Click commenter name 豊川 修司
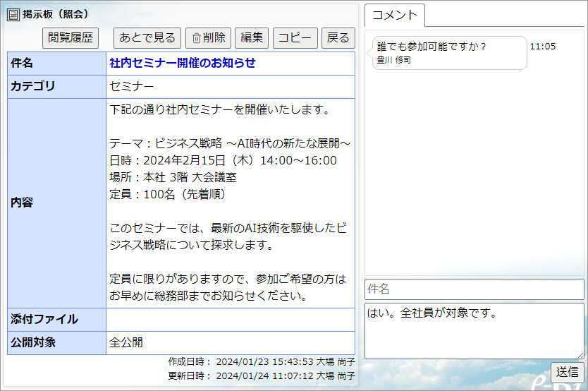The image size is (588, 391). (393, 60)
